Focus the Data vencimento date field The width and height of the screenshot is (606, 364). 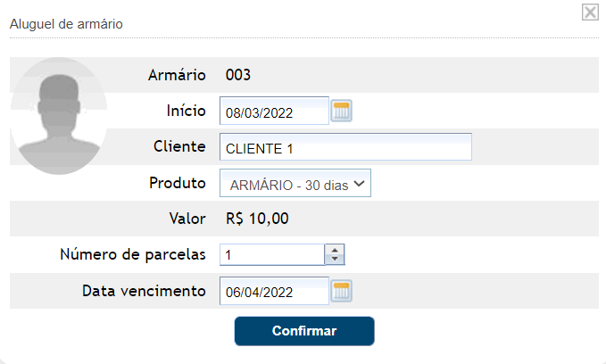274,291
